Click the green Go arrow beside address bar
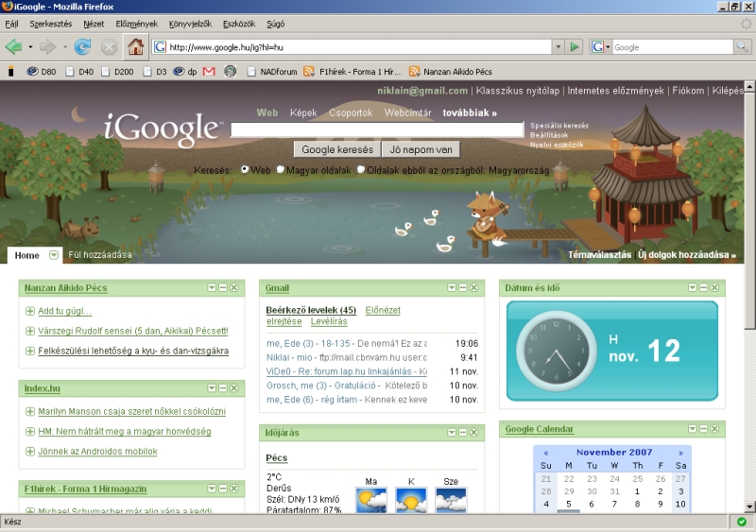The image size is (756, 532). click(575, 47)
